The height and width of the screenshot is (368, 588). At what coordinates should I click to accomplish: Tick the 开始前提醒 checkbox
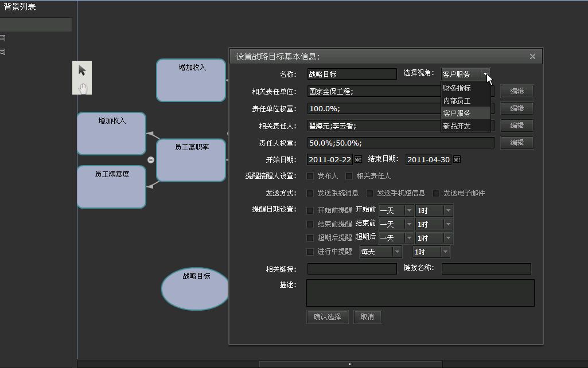coord(310,210)
